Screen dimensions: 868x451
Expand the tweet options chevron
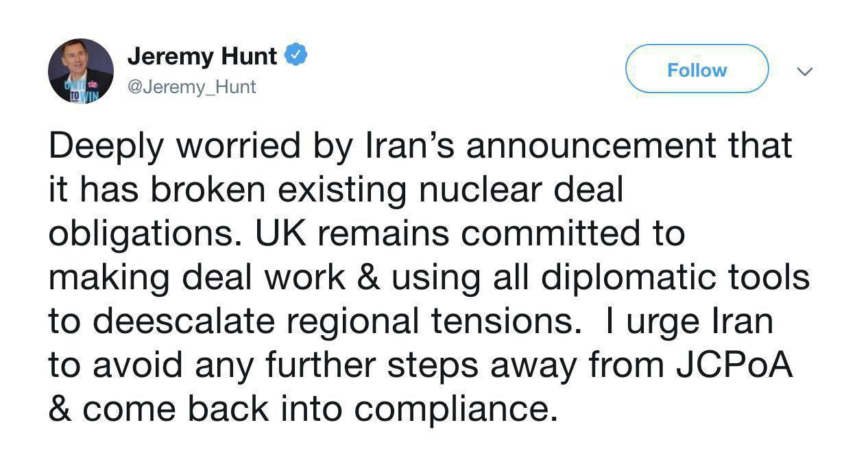[806, 71]
